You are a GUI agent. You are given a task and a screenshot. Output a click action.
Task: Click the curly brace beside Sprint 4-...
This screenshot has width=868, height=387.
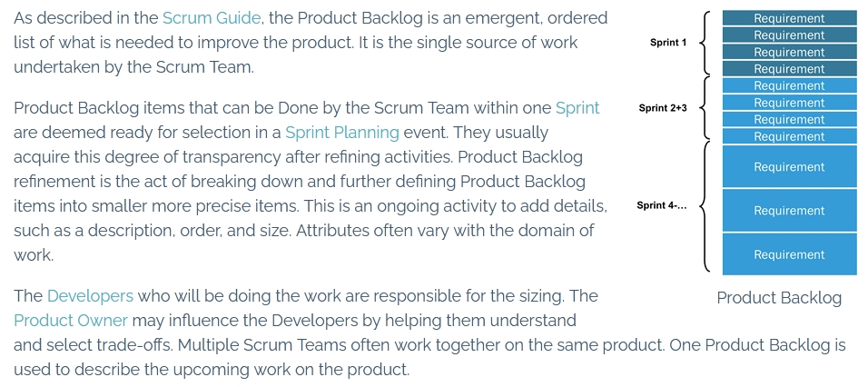pos(705,206)
